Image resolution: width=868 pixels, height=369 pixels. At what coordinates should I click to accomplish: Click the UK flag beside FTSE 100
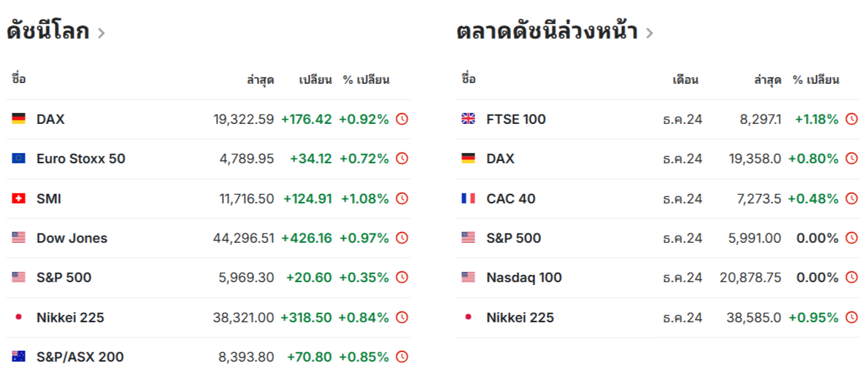click(x=469, y=119)
